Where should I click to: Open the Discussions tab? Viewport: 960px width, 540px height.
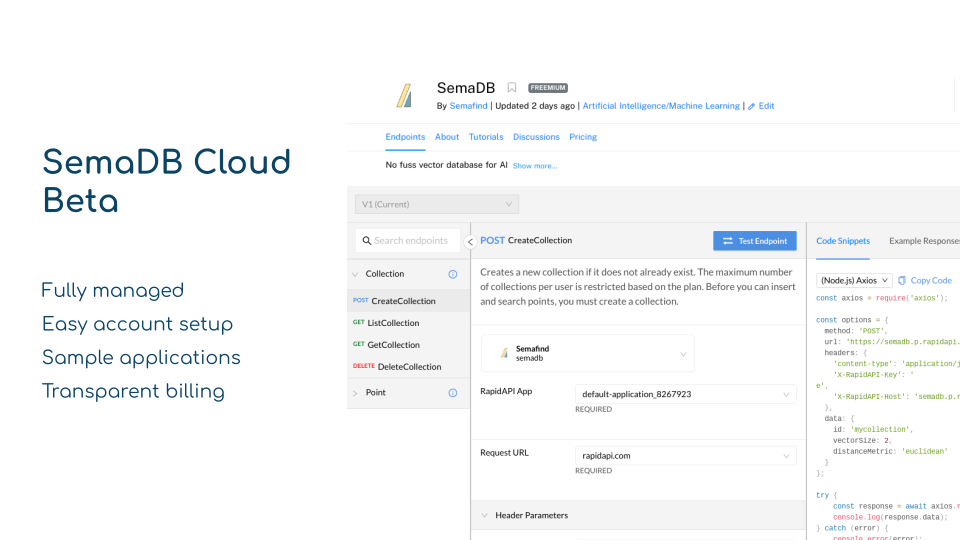(x=536, y=137)
